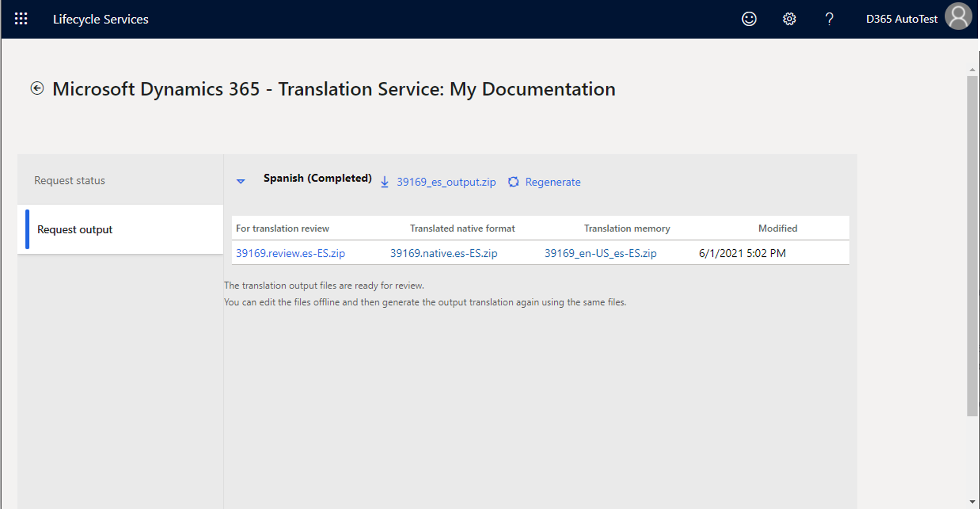Viewport: 980px width, 509px height.
Task: Click the Modified column header
Action: click(778, 228)
